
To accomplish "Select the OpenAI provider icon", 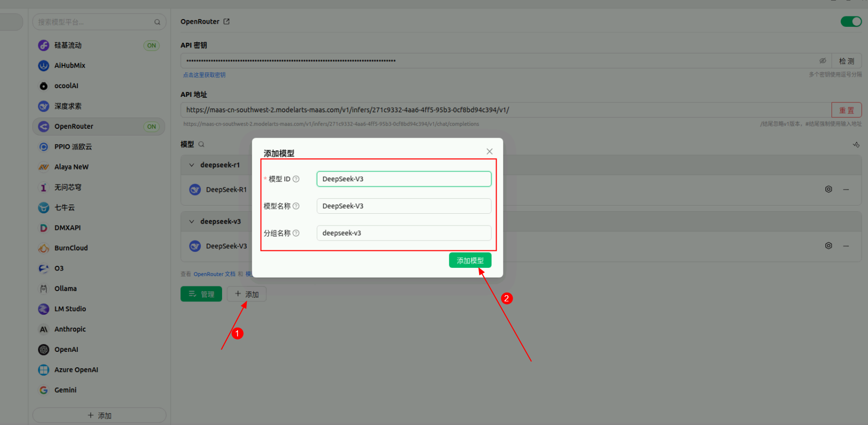I will [x=44, y=350].
